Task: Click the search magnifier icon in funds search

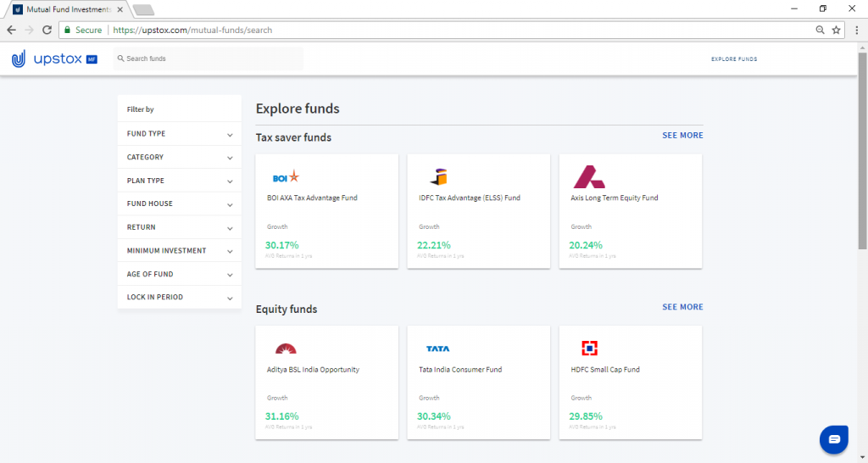Action: pos(120,59)
